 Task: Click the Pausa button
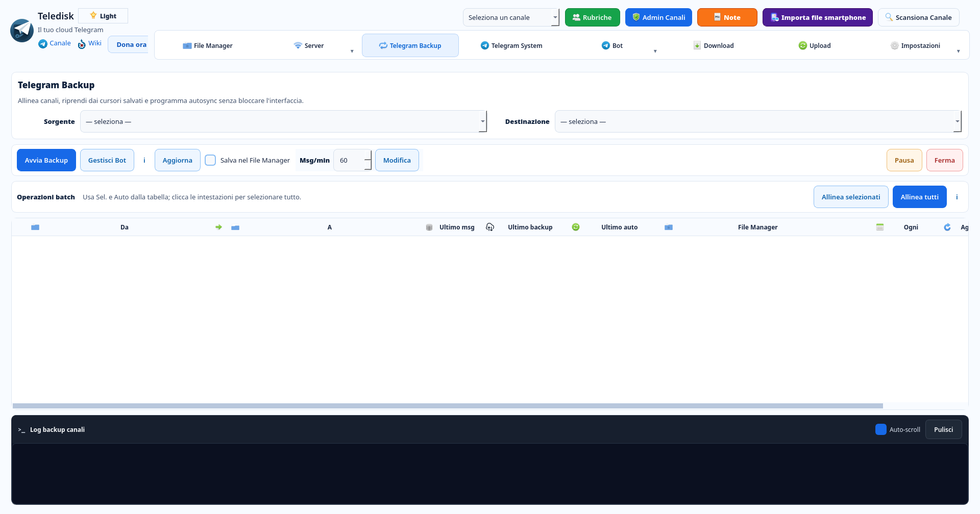point(904,160)
